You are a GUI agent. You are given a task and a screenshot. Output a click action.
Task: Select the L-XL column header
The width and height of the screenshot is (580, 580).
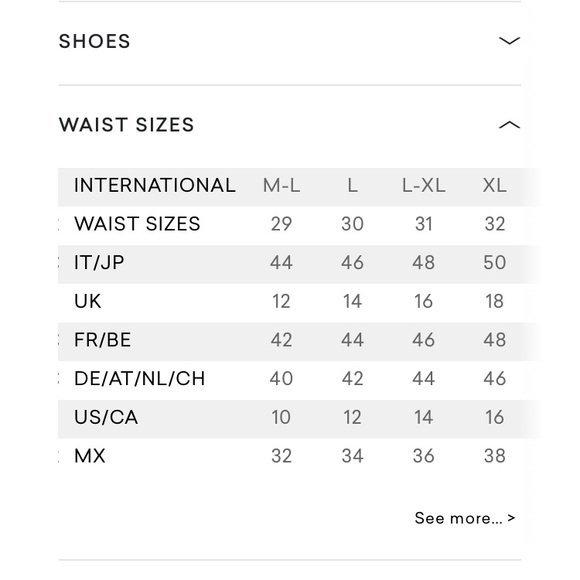coord(424,185)
